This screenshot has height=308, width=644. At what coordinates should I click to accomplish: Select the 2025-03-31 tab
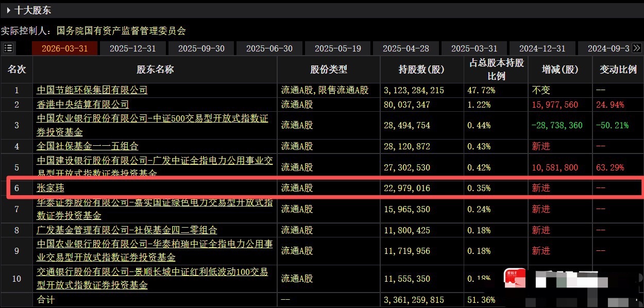click(474, 48)
